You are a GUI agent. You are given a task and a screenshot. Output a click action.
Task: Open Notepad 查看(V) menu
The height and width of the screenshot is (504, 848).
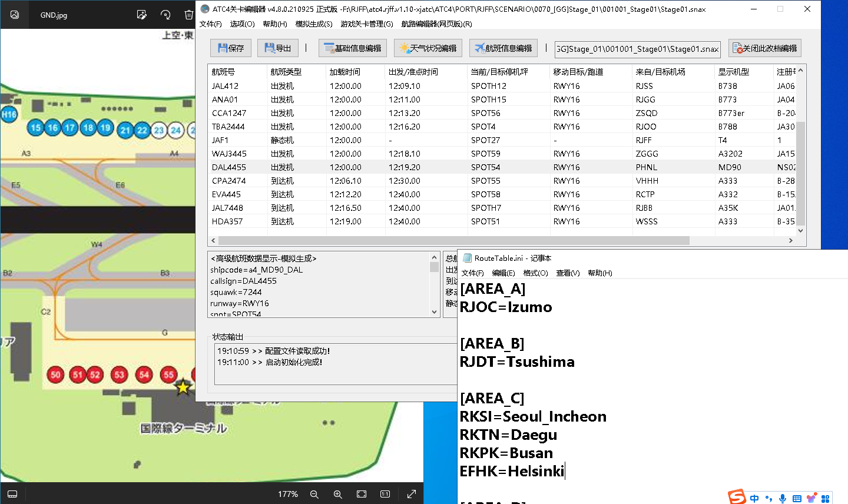tap(568, 273)
